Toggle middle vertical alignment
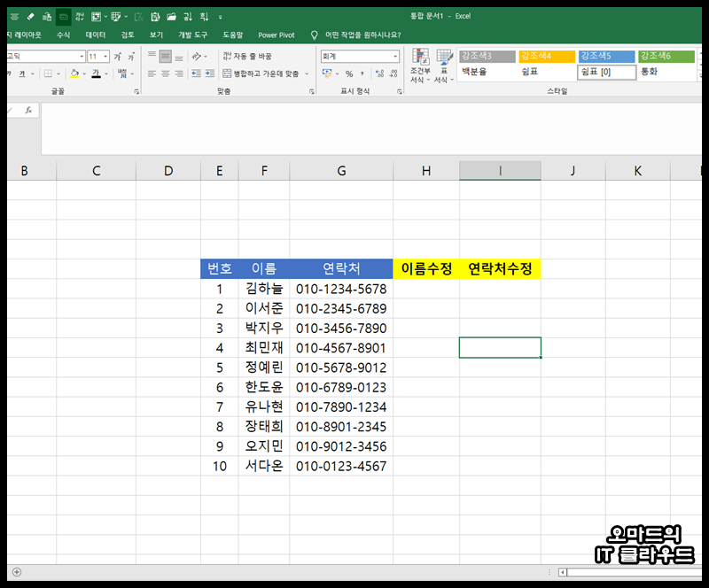 tap(166, 56)
